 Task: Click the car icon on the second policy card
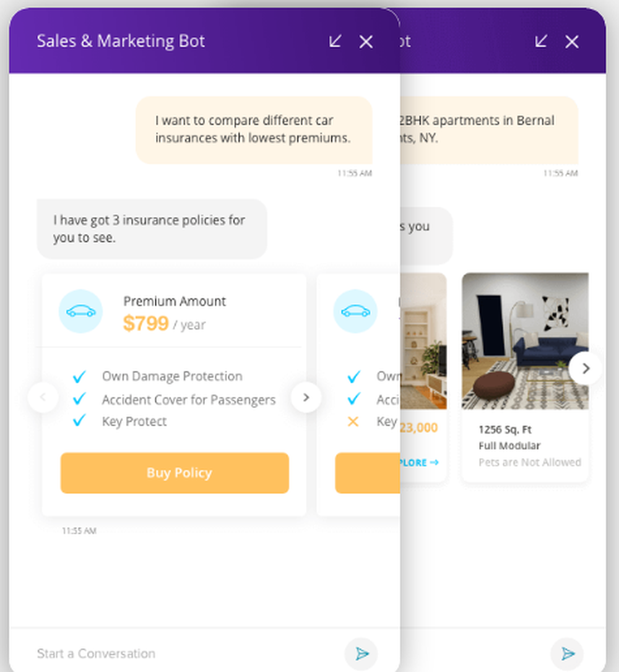(355, 311)
